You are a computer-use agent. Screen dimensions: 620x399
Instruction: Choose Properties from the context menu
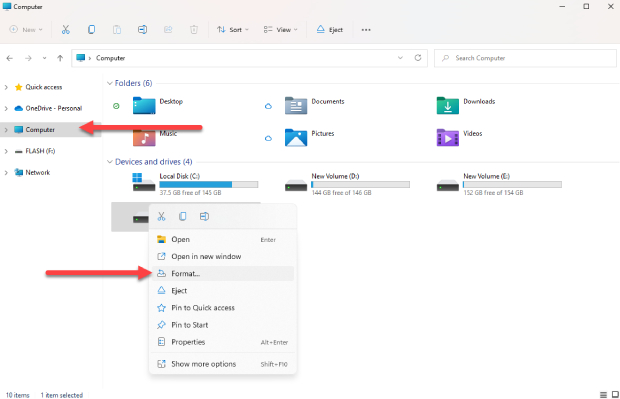click(223, 342)
